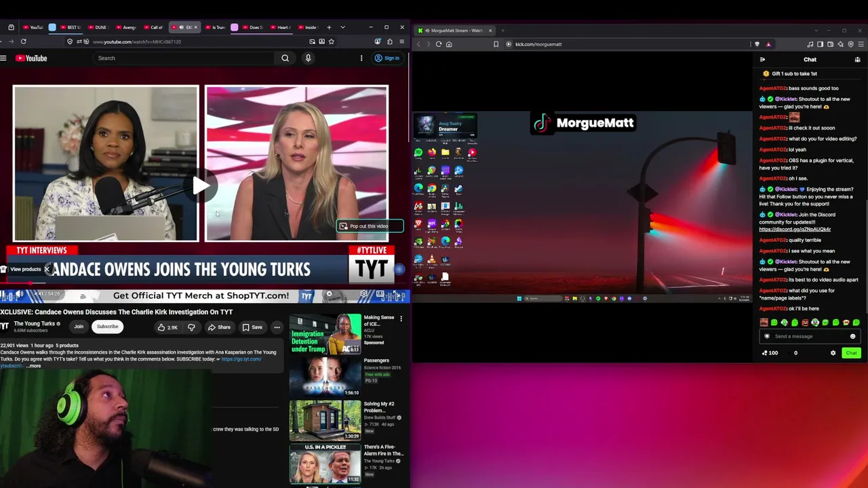The height and width of the screenshot is (488, 868).
Task: Mute the YouTube video volume
Action: pos(19,295)
